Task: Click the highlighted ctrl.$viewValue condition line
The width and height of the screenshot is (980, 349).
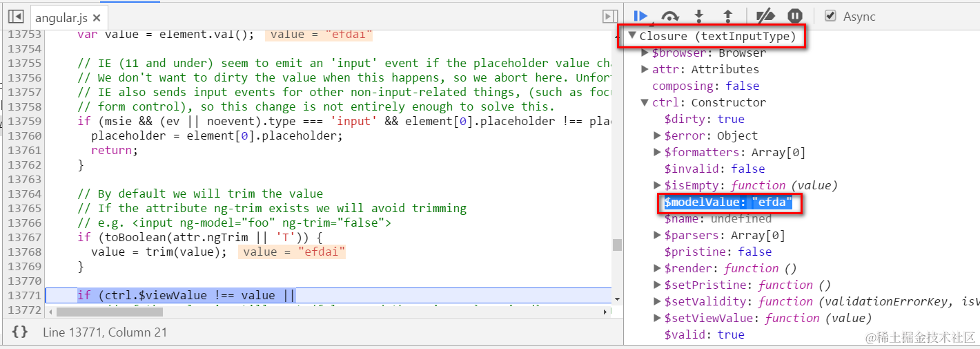Action: [186, 295]
